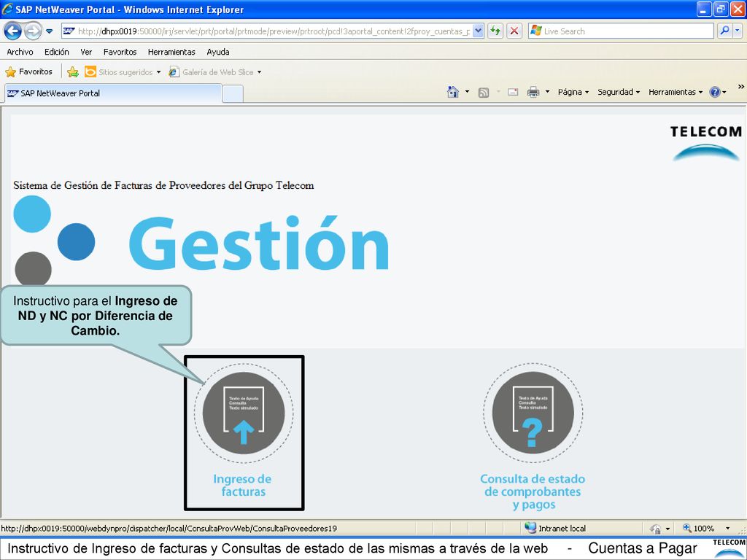Expand the address bar history dropdown

pos(479,31)
